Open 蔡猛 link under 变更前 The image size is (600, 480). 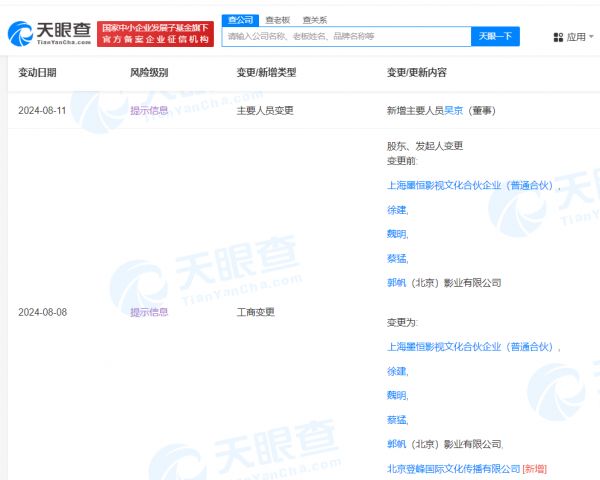(x=396, y=258)
